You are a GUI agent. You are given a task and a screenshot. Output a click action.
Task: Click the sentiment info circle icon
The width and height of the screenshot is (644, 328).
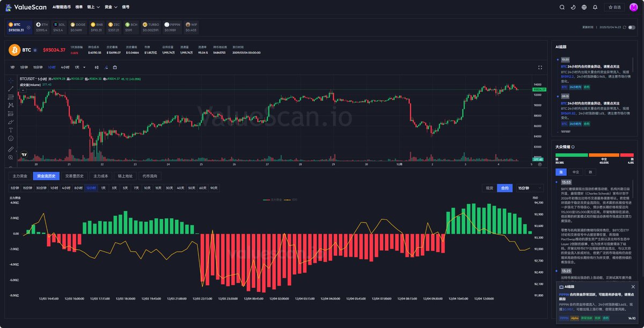[573, 146]
